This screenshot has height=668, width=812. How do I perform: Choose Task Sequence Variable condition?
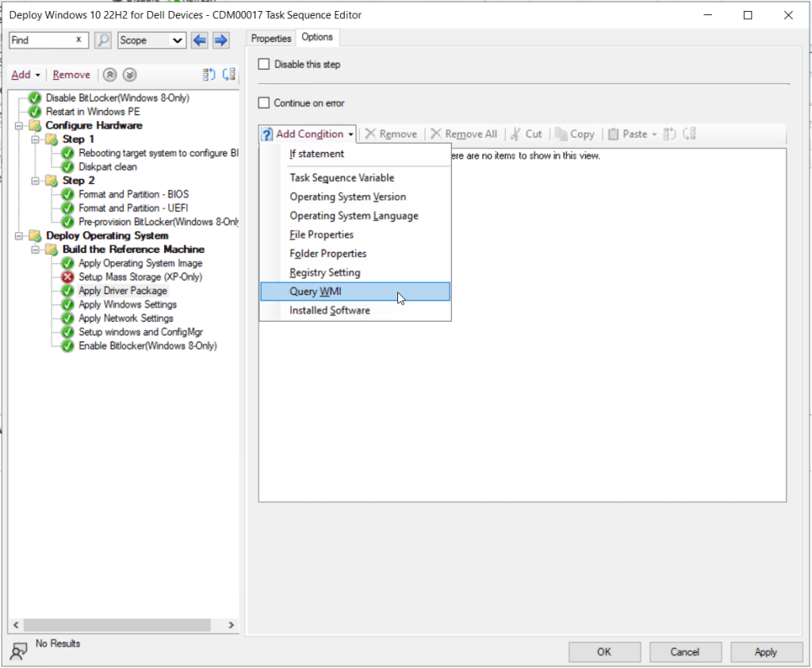click(x=342, y=178)
